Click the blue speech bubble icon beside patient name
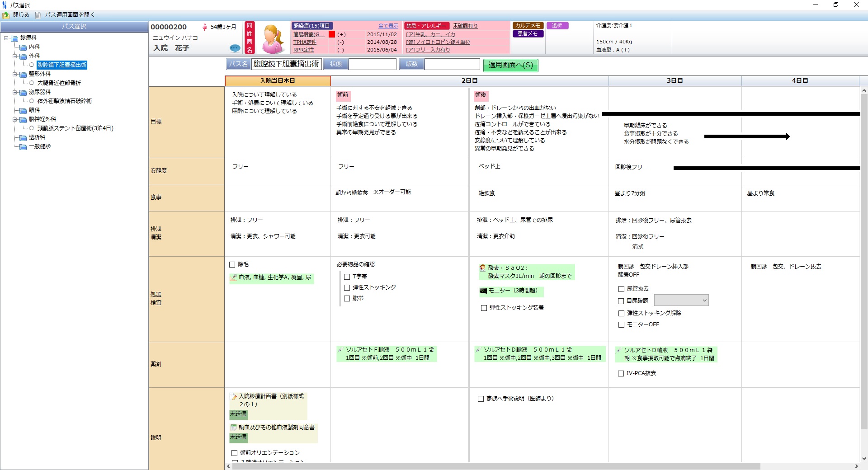This screenshot has height=470, width=868. 235,48
